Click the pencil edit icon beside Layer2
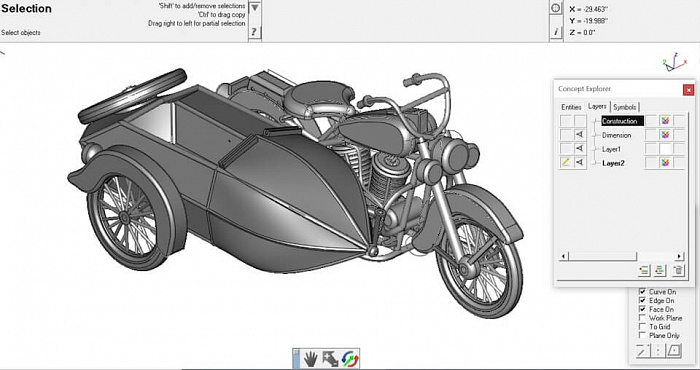The width and height of the screenshot is (700, 370). (566, 163)
